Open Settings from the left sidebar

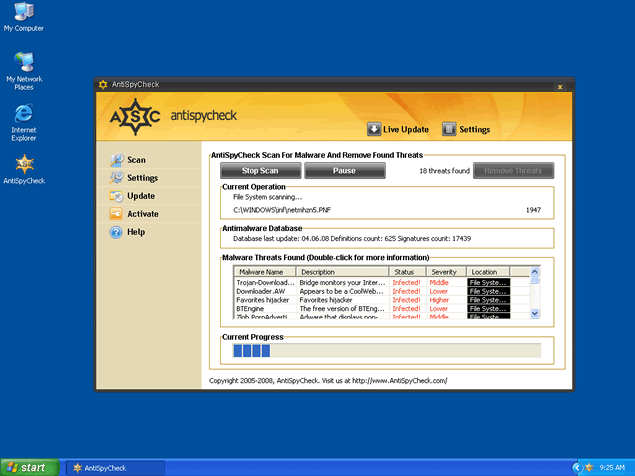[x=117, y=178]
